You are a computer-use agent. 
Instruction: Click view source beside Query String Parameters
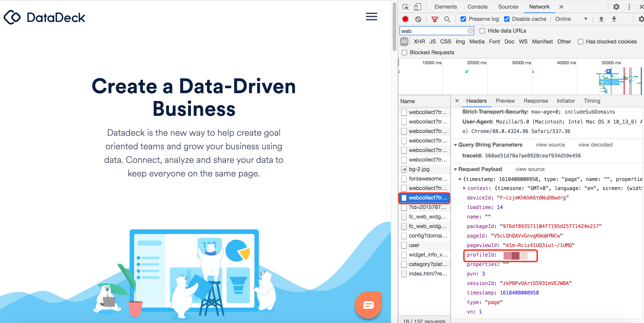[550, 145]
